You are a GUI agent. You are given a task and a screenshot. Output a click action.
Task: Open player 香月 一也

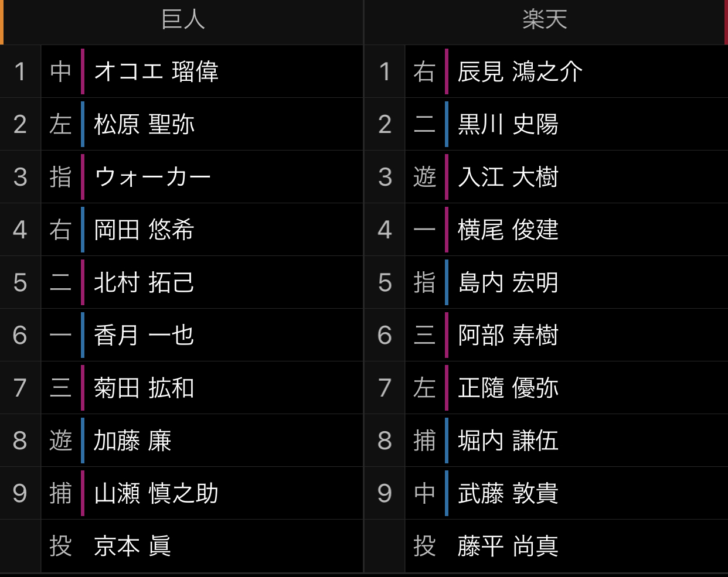coord(144,335)
